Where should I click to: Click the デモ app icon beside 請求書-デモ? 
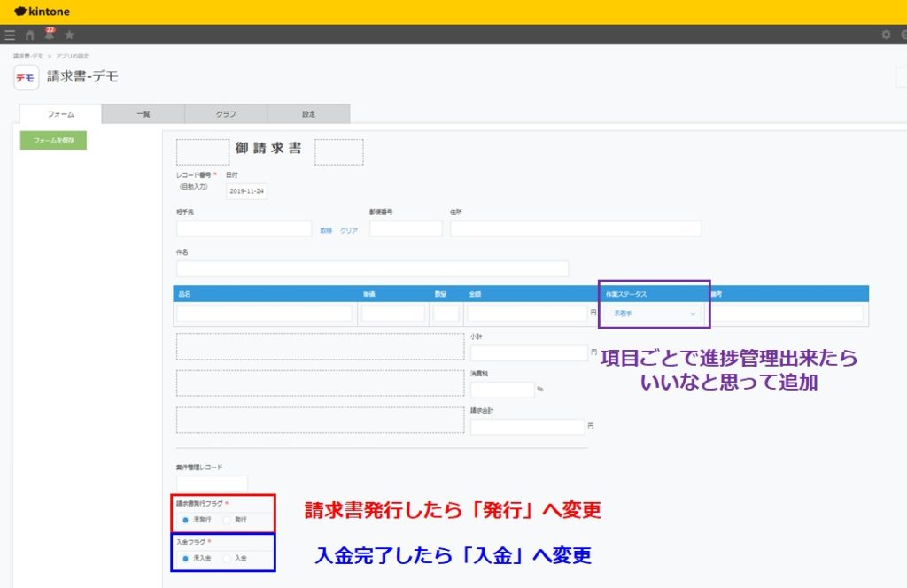click(23, 77)
